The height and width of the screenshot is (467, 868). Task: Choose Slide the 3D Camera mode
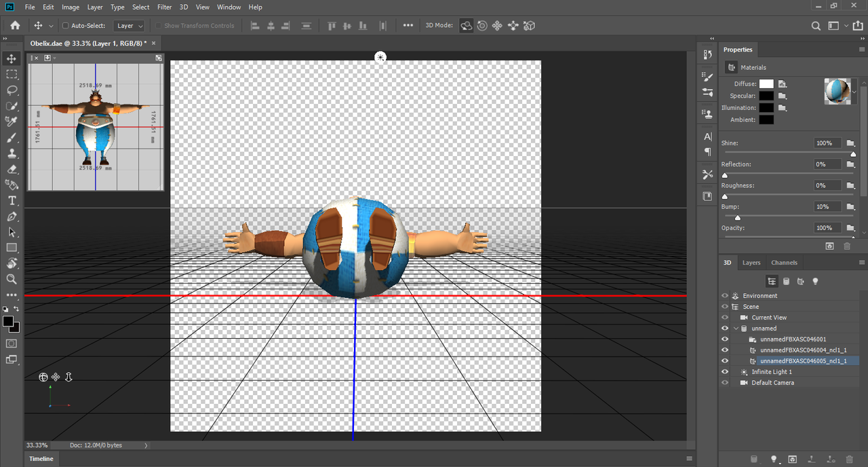tap(513, 26)
